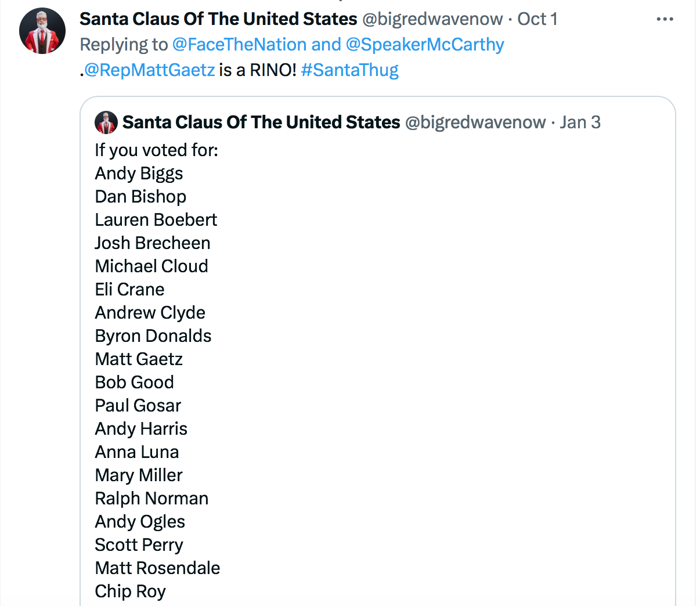
Task: Click the @RepMattGaetz mention
Action: click(150, 70)
